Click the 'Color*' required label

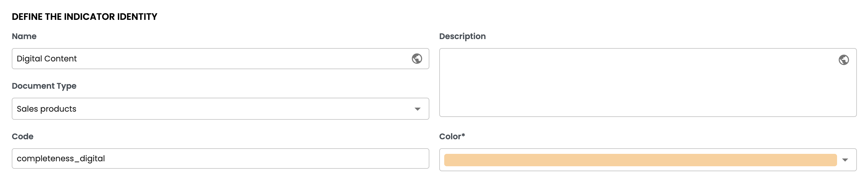coord(452,136)
